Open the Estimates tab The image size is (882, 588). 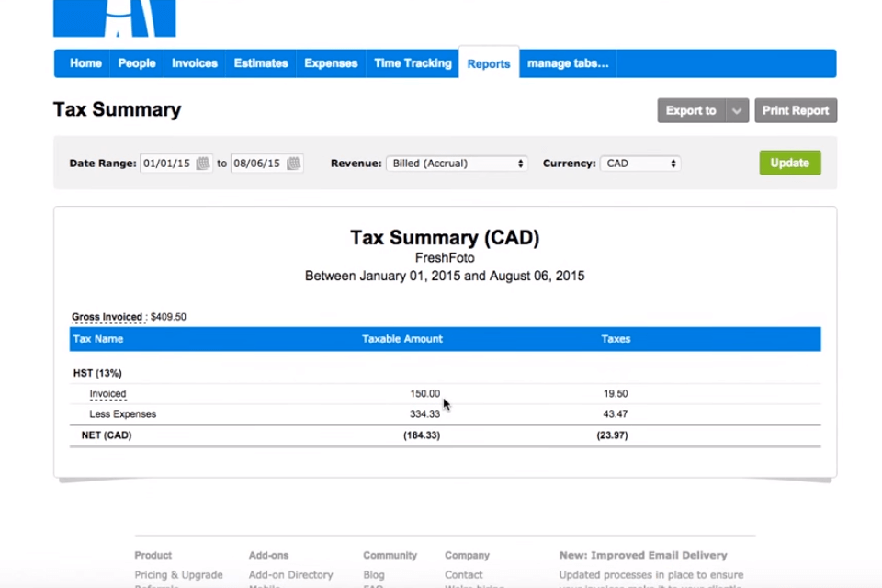tap(261, 63)
